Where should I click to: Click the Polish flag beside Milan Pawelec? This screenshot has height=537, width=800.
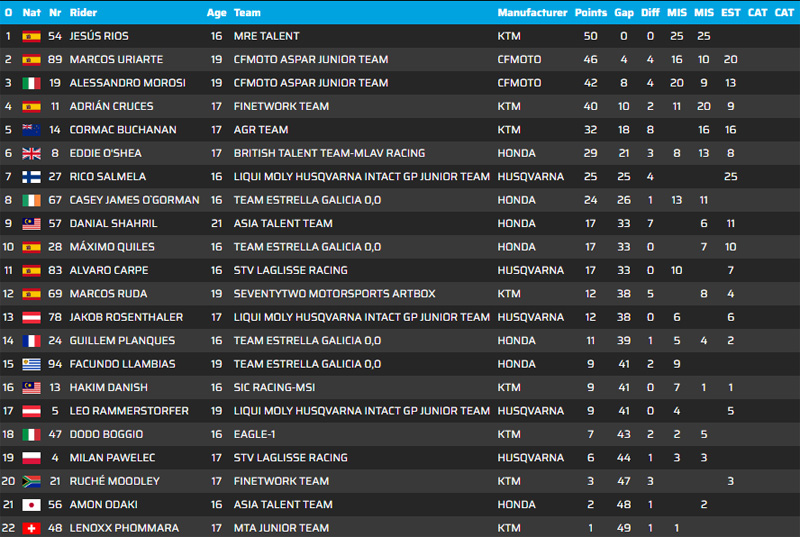[x=31, y=458]
